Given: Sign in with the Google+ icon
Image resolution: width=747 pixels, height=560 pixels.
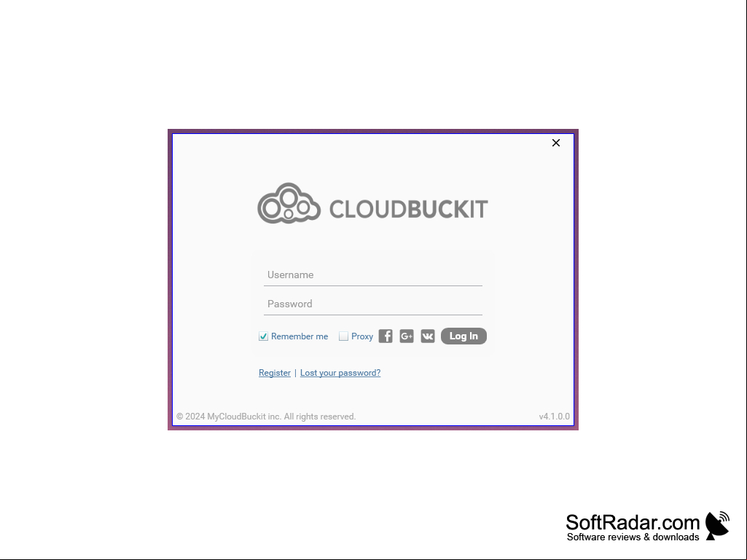Looking at the screenshot, I should pos(407,336).
